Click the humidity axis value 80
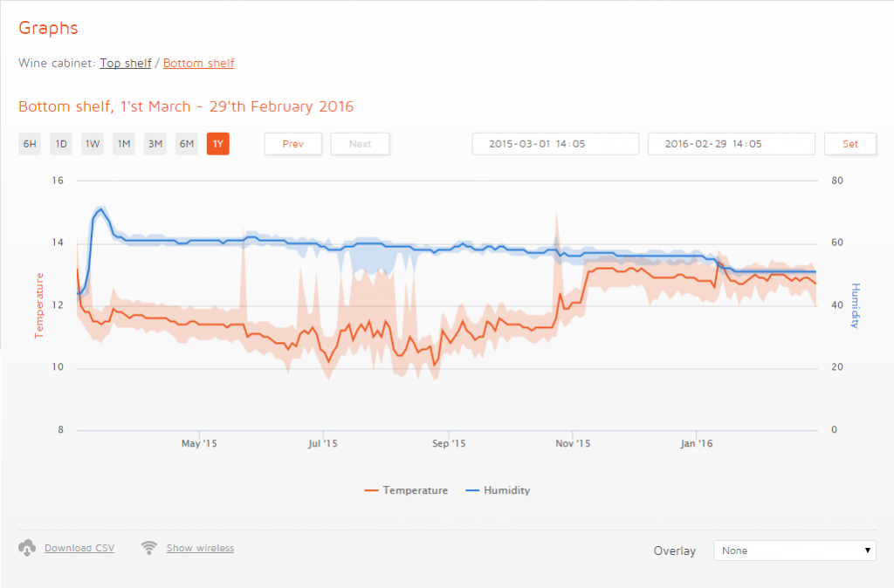 [x=837, y=181]
